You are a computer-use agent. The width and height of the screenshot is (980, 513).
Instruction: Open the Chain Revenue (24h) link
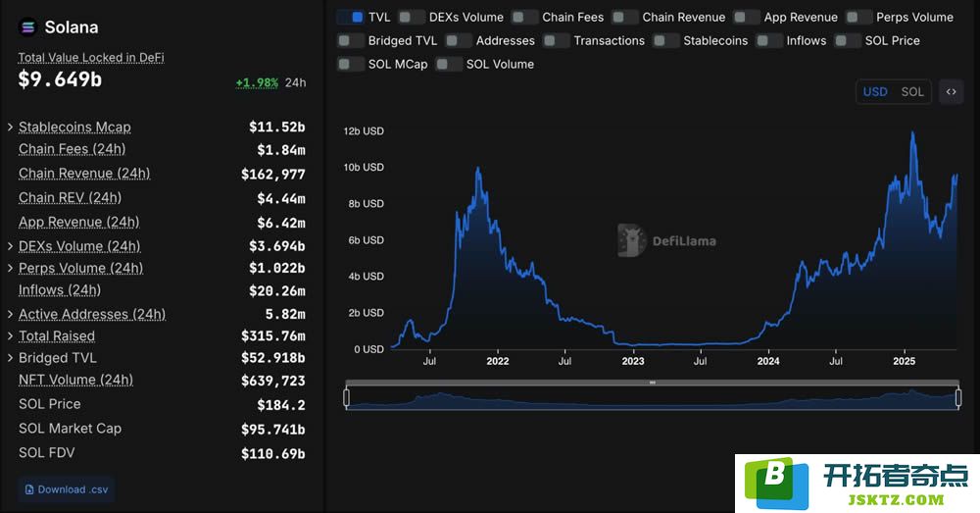tap(84, 174)
